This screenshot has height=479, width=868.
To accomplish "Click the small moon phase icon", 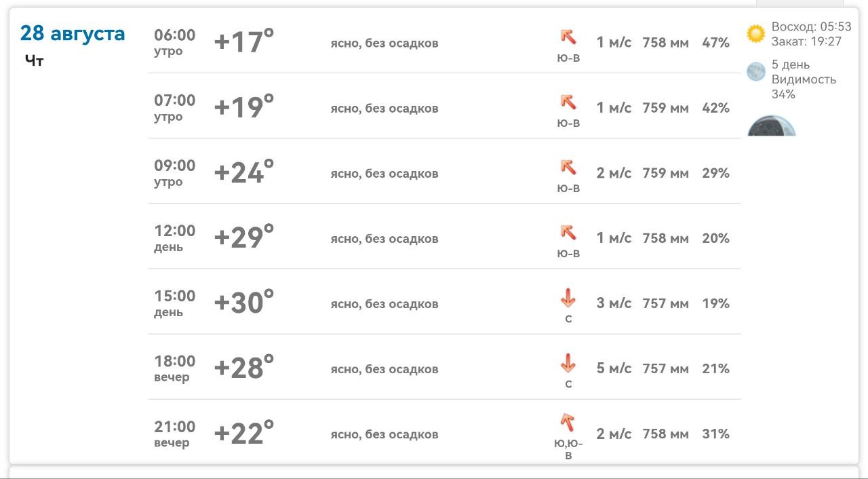I will (x=756, y=71).
